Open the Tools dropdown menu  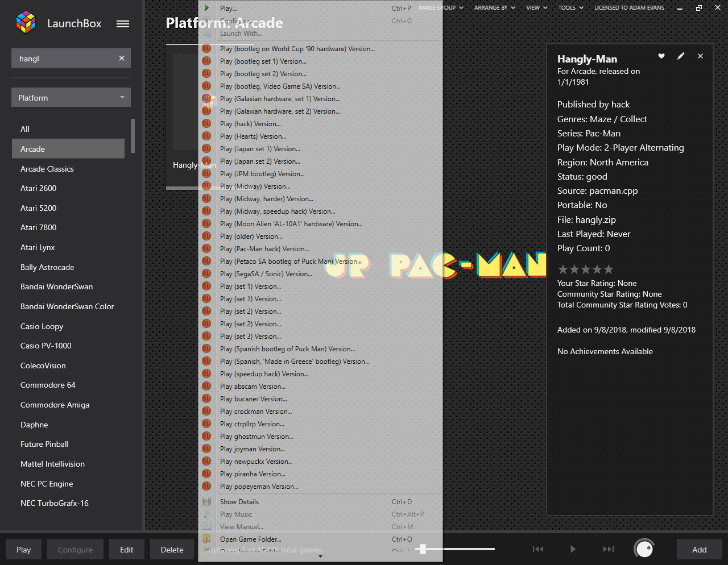[570, 8]
